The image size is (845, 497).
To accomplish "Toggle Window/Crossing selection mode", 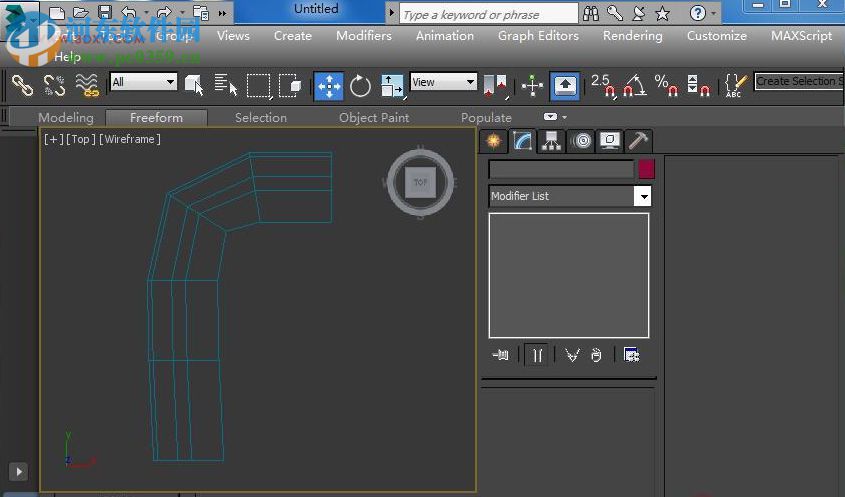I will [x=290, y=85].
